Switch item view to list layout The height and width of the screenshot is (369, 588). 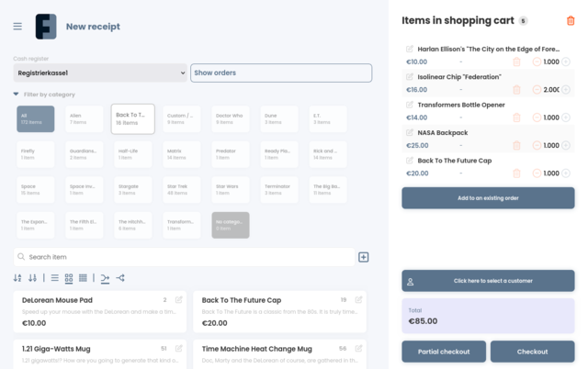(x=55, y=278)
